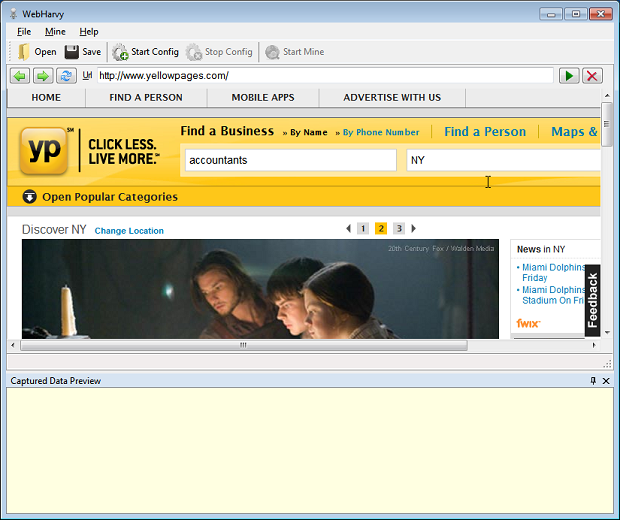Go back with the green left arrow

(x=20, y=76)
